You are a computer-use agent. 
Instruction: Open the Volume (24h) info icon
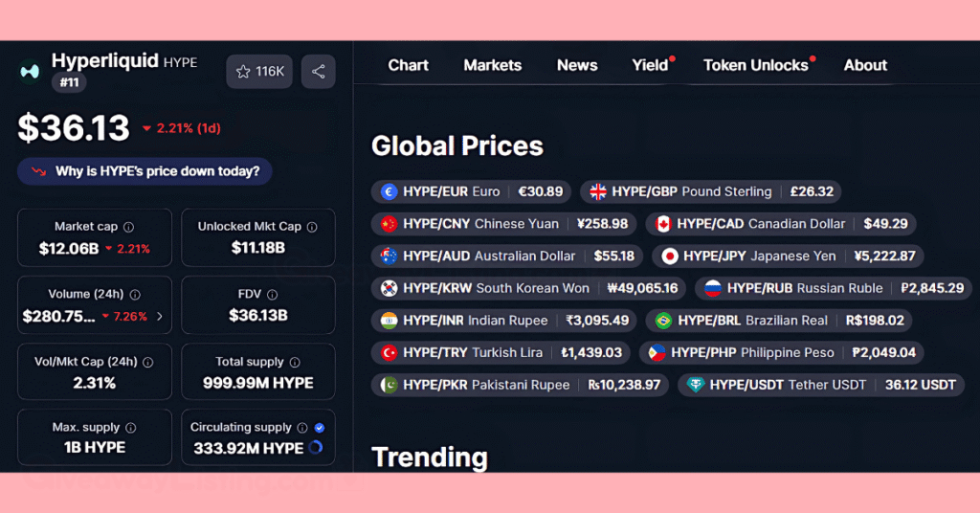click(x=135, y=294)
